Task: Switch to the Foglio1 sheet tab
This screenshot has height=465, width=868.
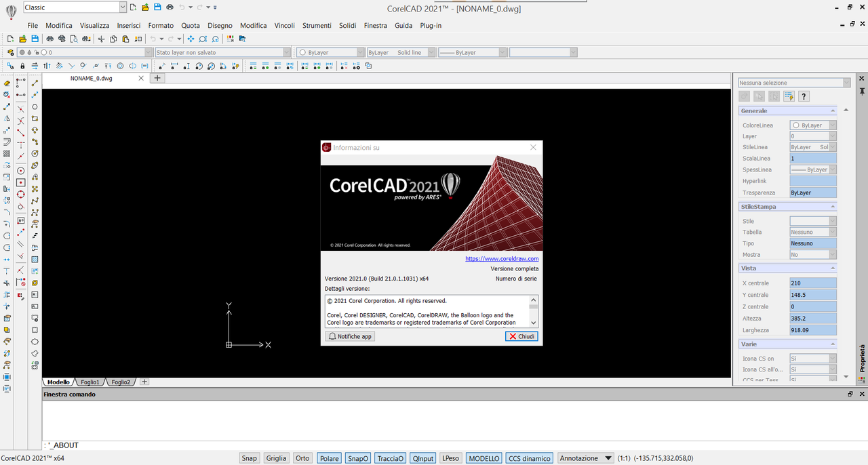Action: pyautogui.click(x=90, y=382)
